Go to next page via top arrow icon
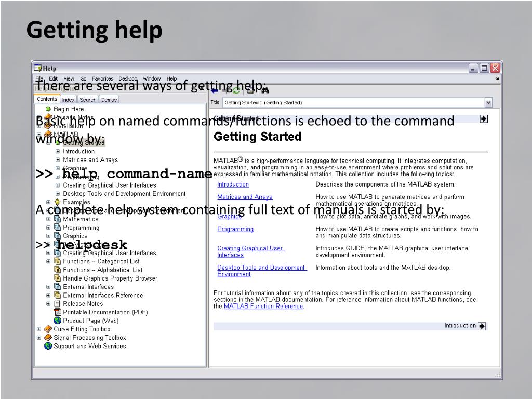Image resolution: width=532 pixels, height=399 pixels. pyautogui.click(x=484, y=119)
